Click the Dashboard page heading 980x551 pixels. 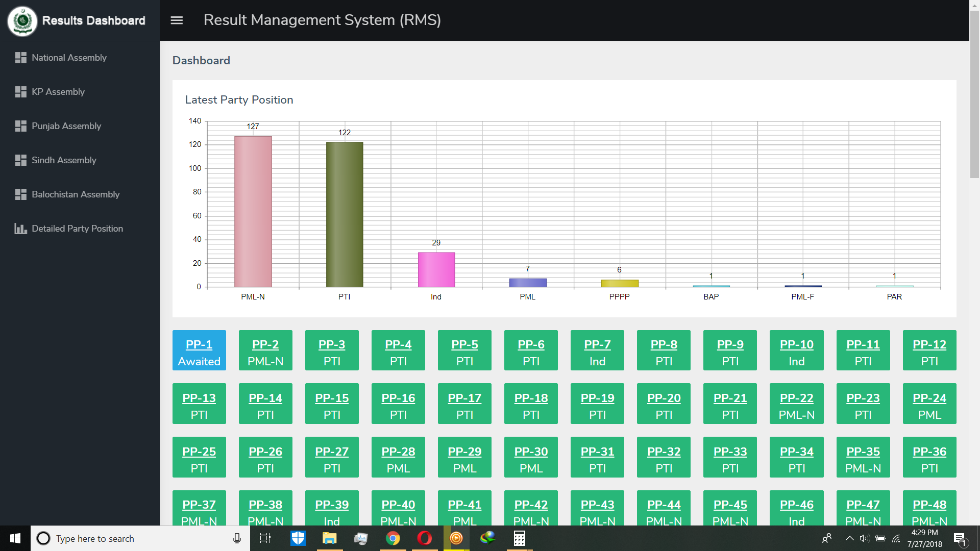201,61
